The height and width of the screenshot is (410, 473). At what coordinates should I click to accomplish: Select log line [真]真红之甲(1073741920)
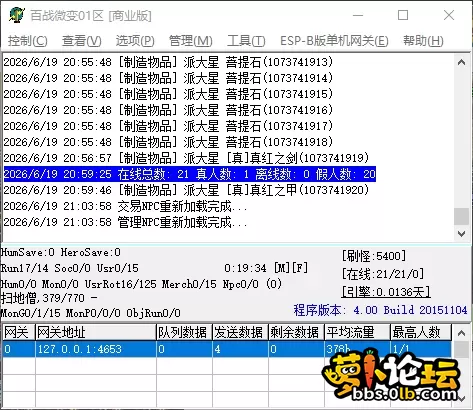coord(186,190)
